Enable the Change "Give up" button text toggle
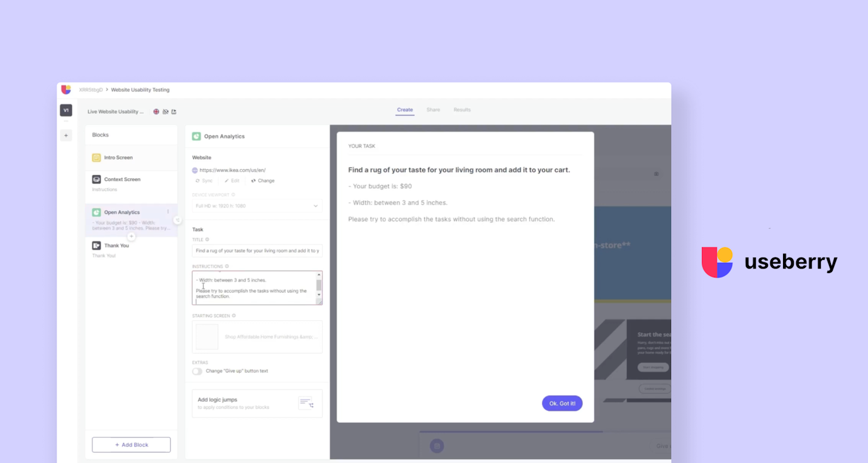The width and height of the screenshot is (868, 463). click(x=197, y=371)
